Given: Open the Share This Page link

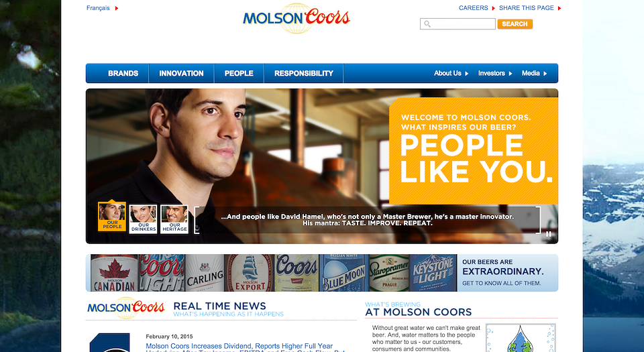Looking at the screenshot, I should 530,8.
